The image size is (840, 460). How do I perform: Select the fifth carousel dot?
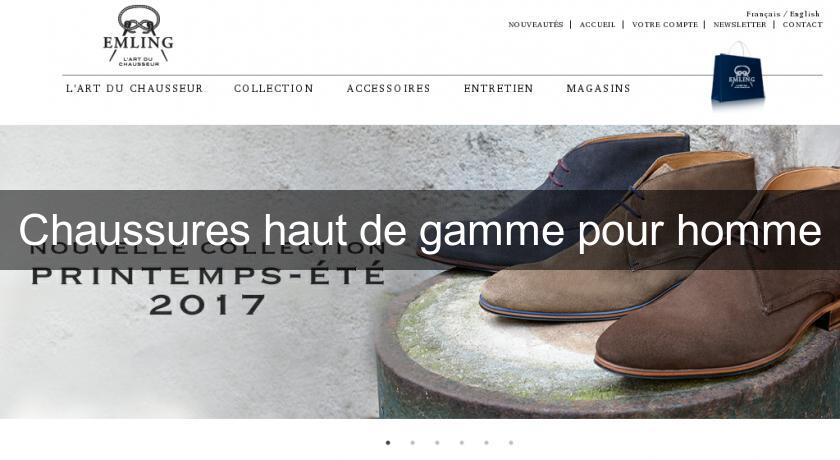click(486, 443)
